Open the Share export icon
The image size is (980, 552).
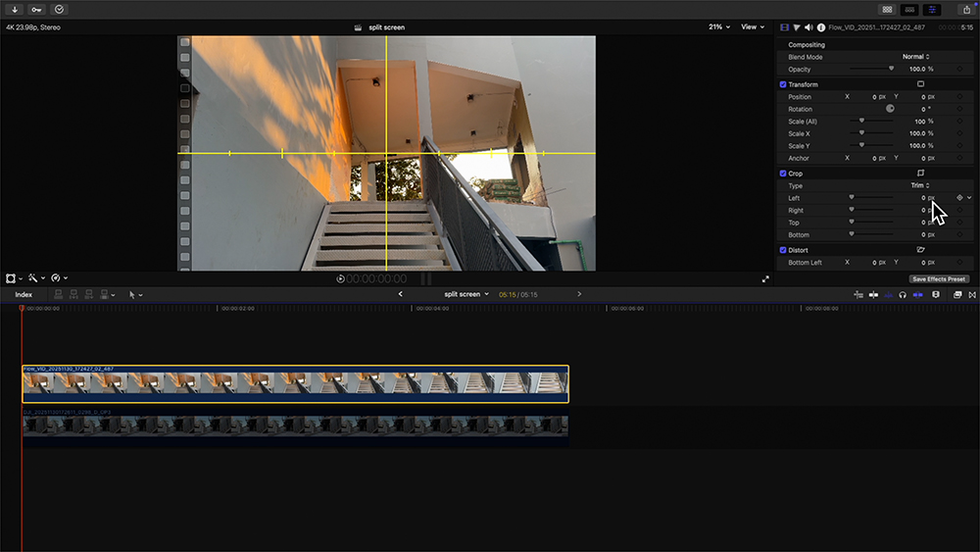967,9
